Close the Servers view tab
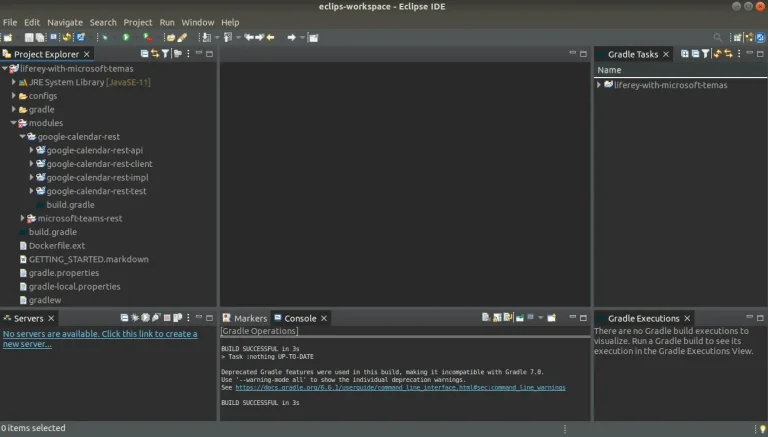This screenshot has width=768, height=437. click(51, 318)
